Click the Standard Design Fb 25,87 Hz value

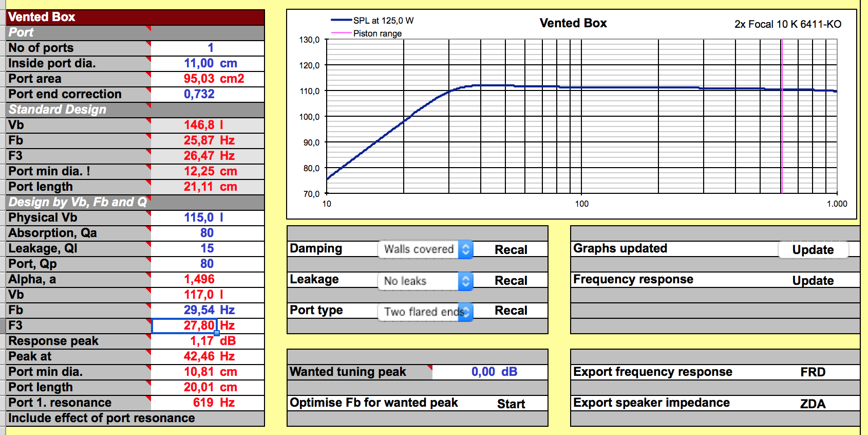point(207,140)
